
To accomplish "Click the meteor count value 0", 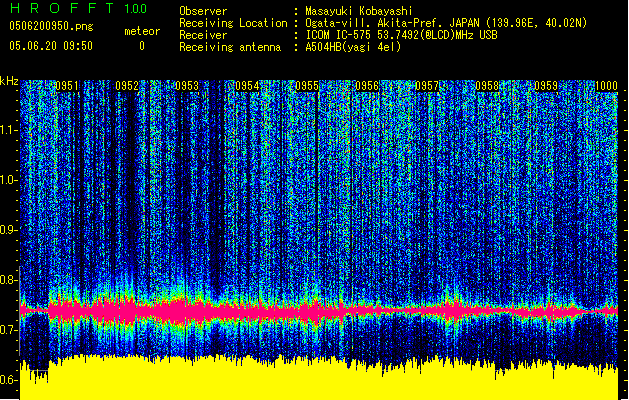I will pyautogui.click(x=141, y=46).
